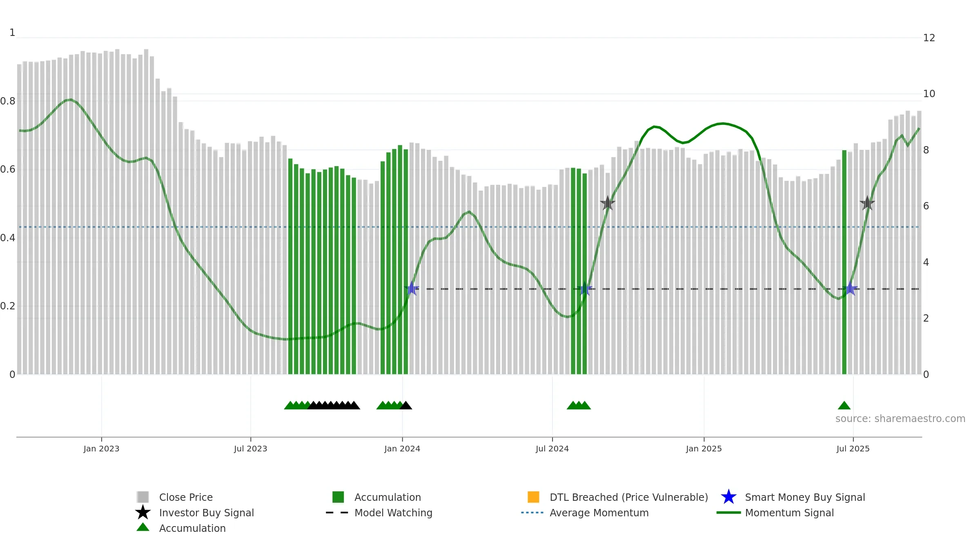Viewport: 980px width, 551px height.
Task: Click the blue star in Smart Money legend
Action: [x=728, y=497]
